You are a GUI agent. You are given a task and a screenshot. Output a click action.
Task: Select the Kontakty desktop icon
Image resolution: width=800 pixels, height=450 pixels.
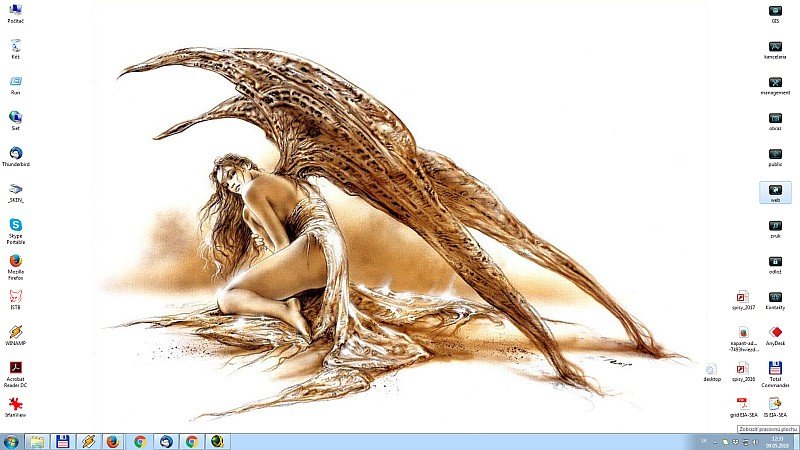(x=775, y=301)
